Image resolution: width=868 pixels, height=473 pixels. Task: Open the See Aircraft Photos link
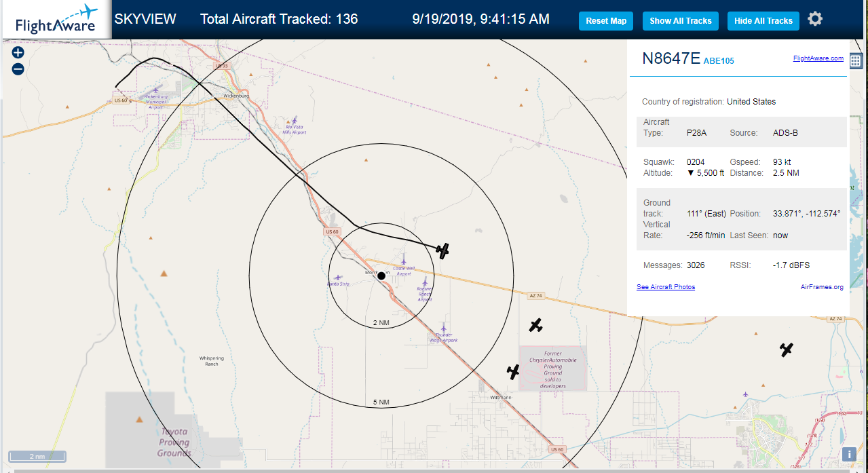coord(666,287)
